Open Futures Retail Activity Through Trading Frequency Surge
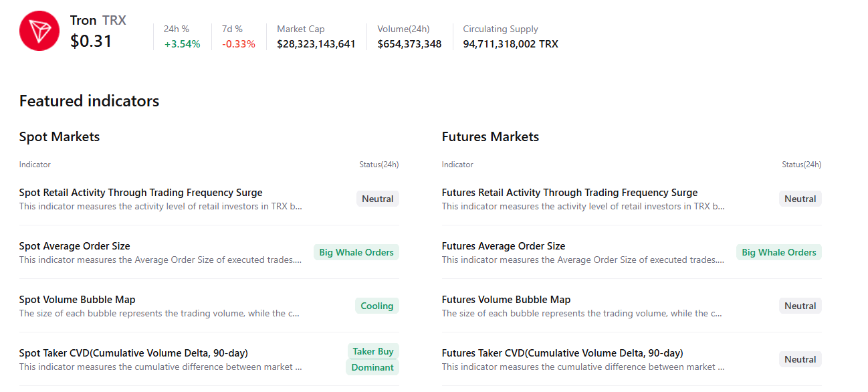The height and width of the screenshot is (392, 868). coord(570,193)
